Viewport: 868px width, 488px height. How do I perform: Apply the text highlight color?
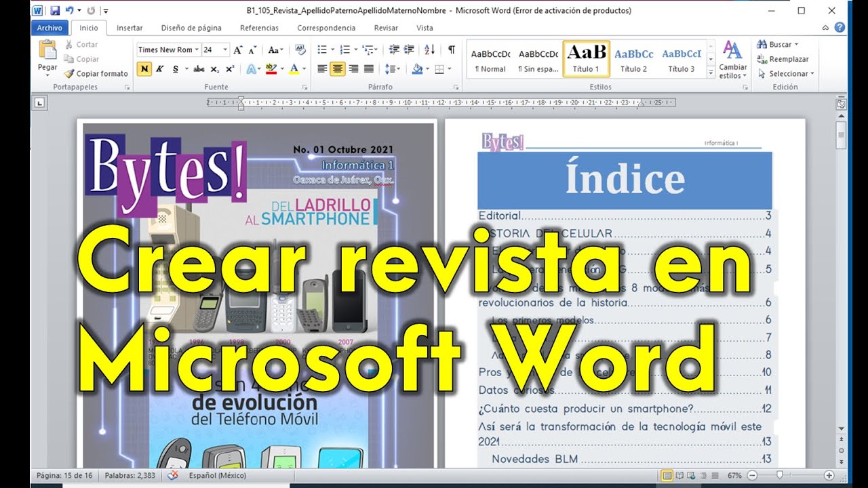tap(271, 68)
